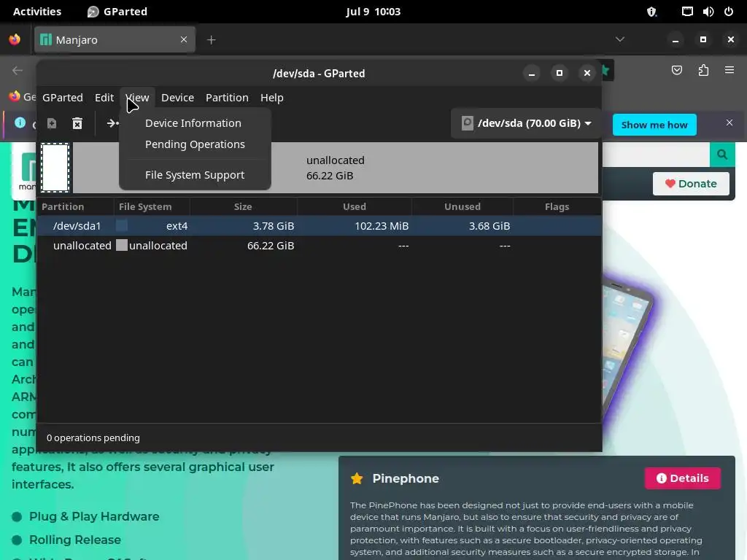Open the GParted app menu in top bar

[117, 12]
